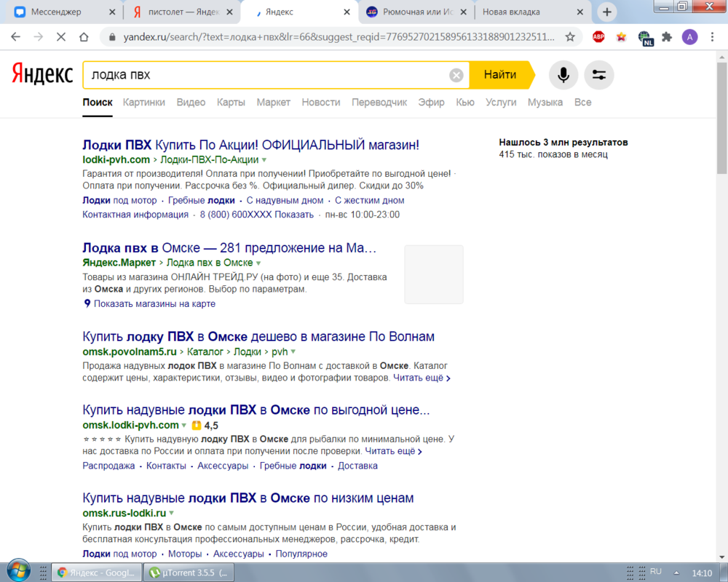Close the Рюмочная tab
Screen dimensions: 728x582
463,12
